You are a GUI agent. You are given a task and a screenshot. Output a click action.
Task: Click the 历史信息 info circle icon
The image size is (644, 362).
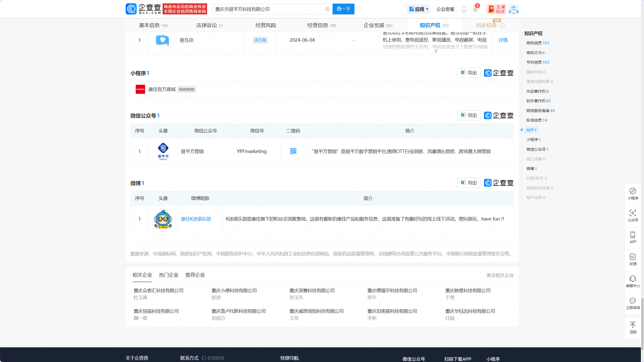(x=502, y=26)
